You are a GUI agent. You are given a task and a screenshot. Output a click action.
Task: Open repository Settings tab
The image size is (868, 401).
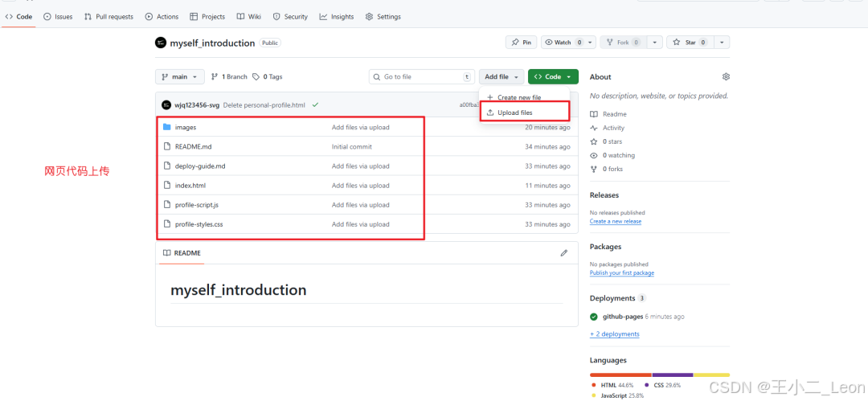click(383, 17)
